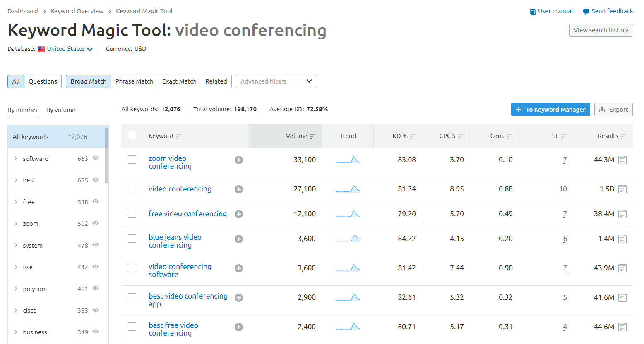The image size is (644, 344).
Task: Switch to Phrase Match tab
Action: coord(134,81)
